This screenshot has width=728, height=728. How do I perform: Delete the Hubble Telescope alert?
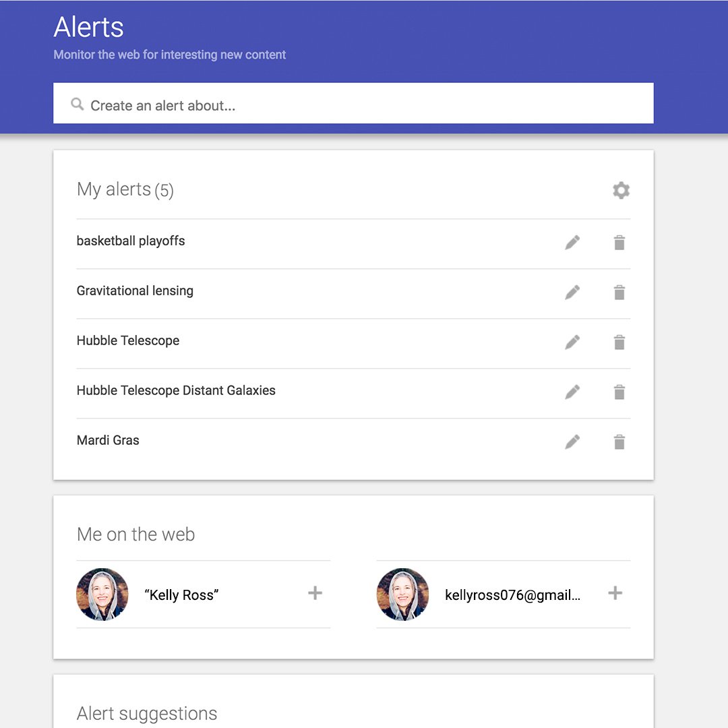pos(619,342)
